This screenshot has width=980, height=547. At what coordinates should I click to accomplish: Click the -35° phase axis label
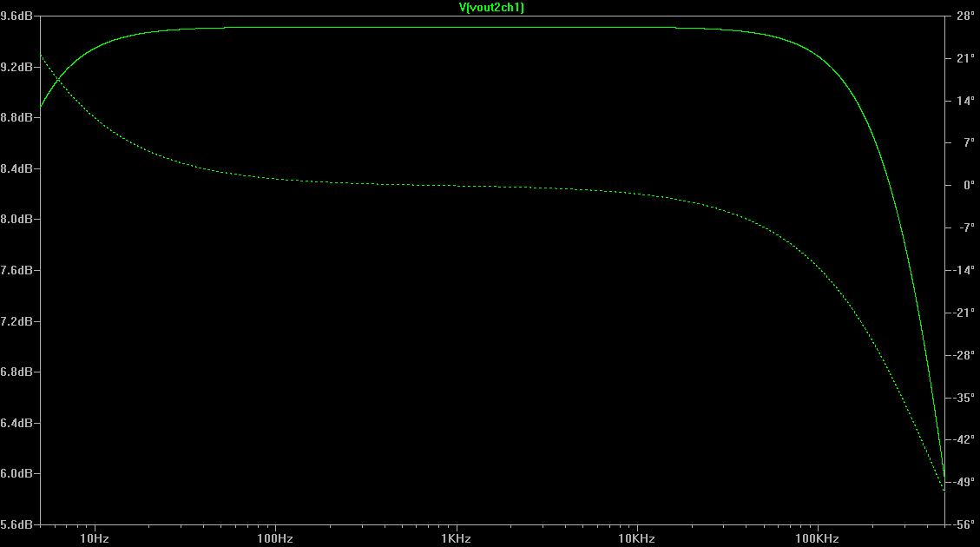tap(964, 398)
